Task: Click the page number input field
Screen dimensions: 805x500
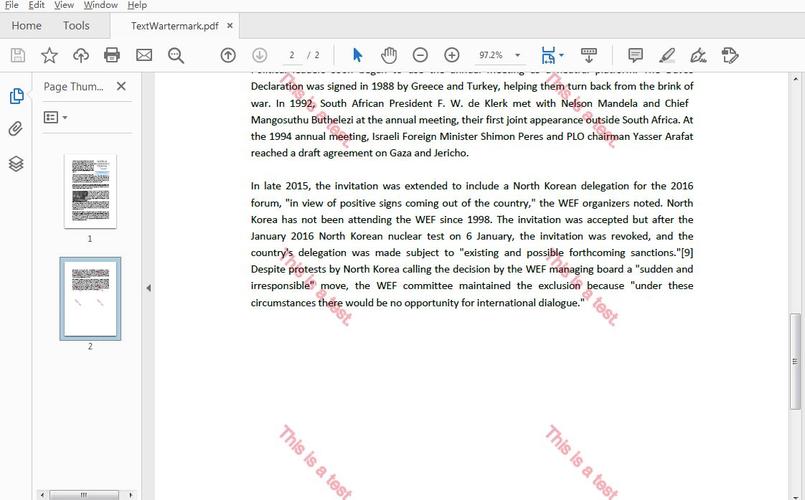Action: 292,55
